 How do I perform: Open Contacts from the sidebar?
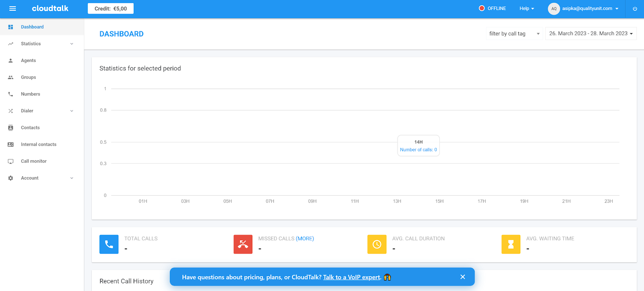point(30,128)
